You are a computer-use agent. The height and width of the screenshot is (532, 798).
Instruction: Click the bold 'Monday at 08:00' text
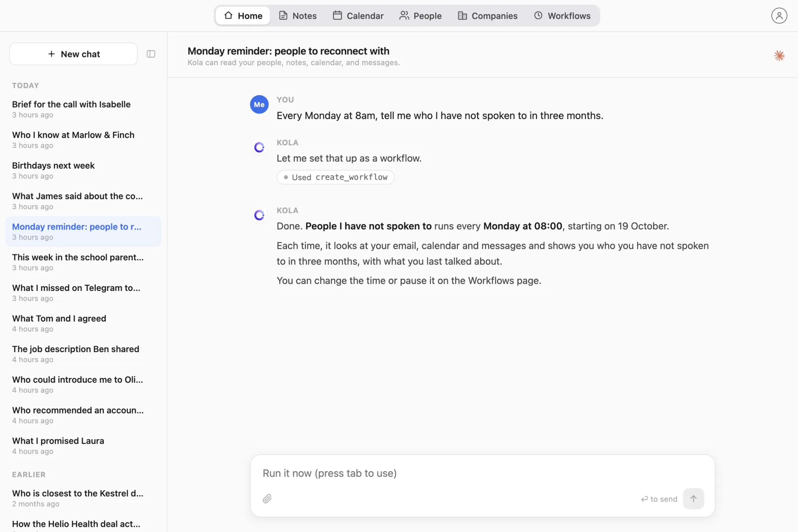[523, 226]
